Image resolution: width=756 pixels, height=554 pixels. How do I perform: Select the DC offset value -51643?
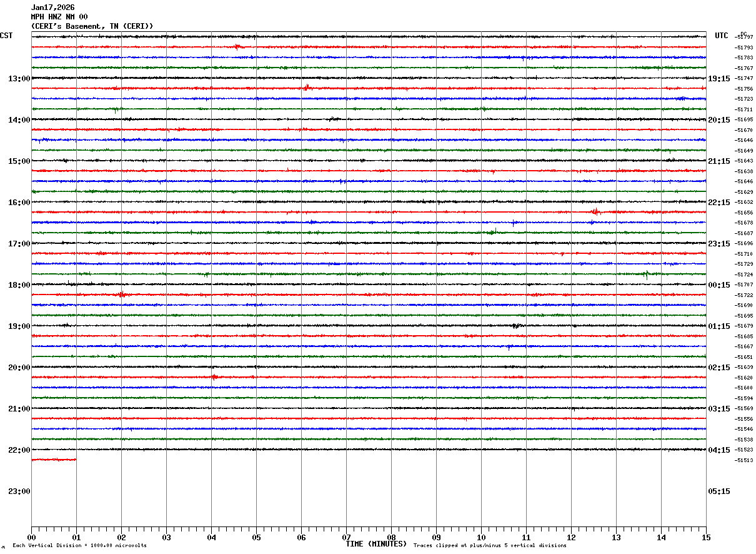pyautogui.click(x=744, y=161)
